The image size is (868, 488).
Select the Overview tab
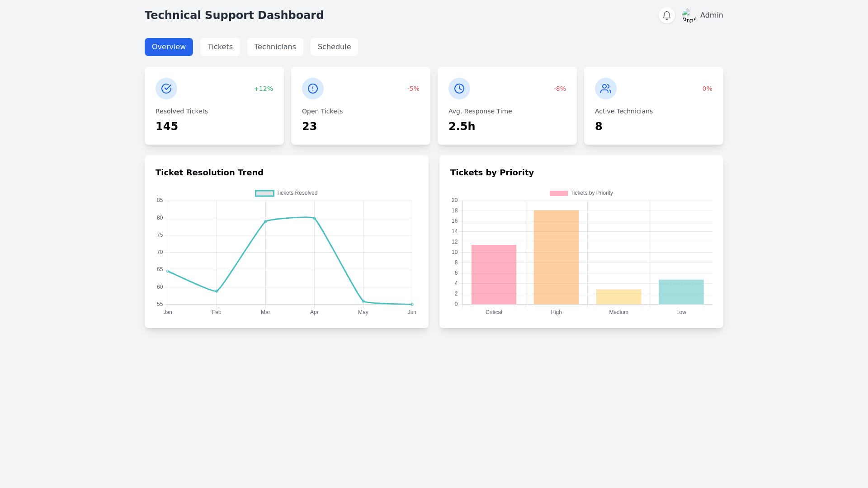(x=169, y=47)
